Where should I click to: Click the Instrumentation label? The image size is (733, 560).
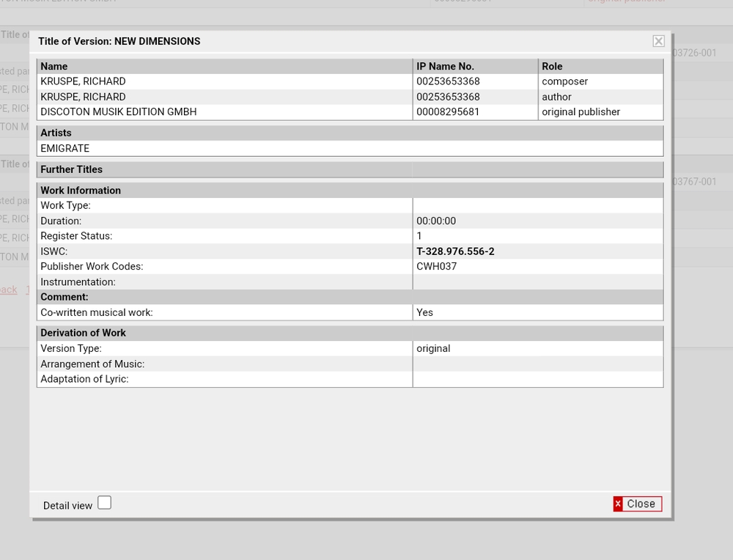coord(78,282)
